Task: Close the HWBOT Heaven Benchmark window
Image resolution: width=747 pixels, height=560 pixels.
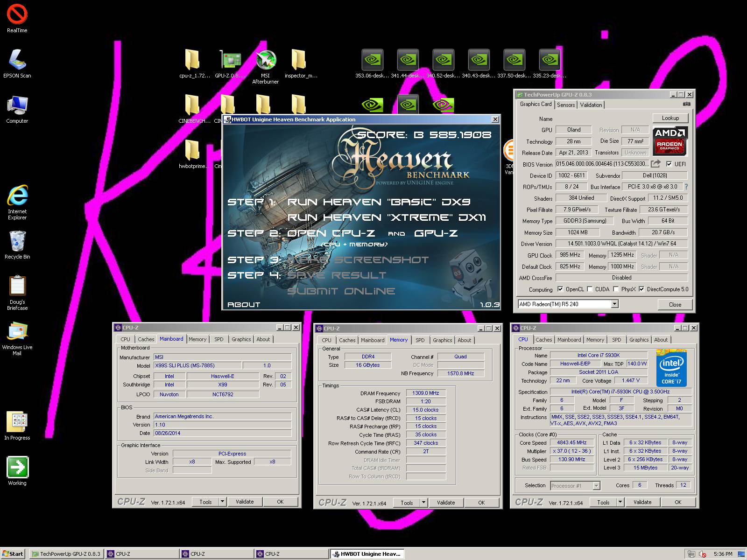Action: coord(495,119)
